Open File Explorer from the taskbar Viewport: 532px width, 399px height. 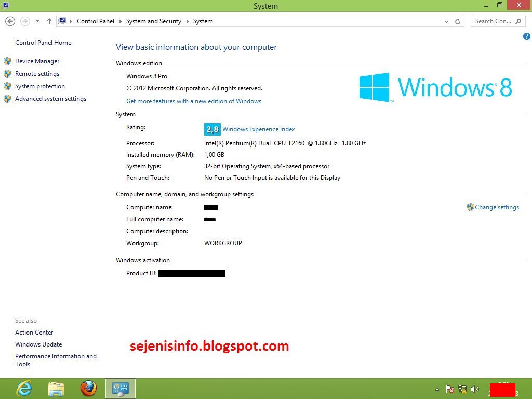pyautogui.click(x=56, y=389)
